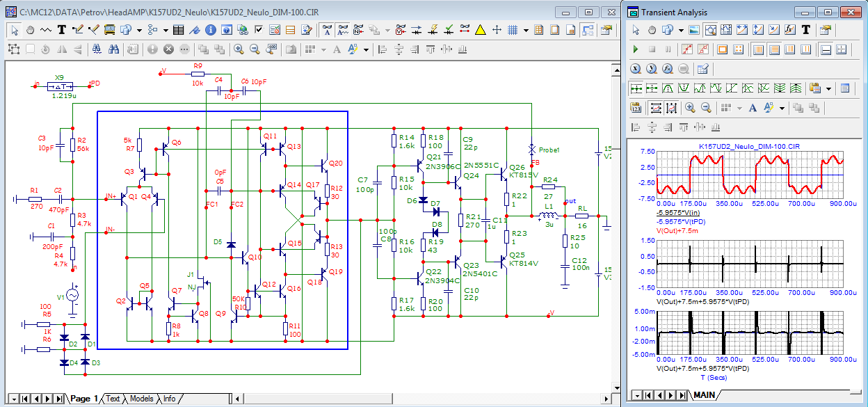Toggle Node Numbers display icon
868x407 pixels.
[x=359, y=30]
